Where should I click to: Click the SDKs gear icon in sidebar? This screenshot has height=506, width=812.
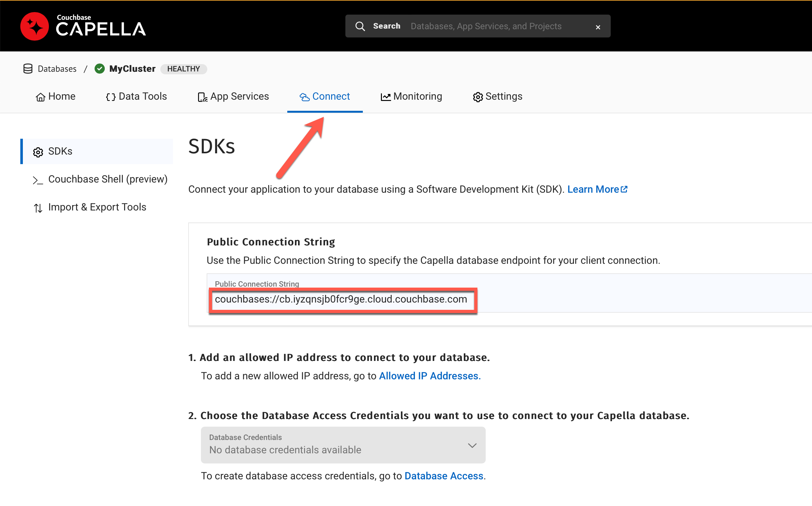[x=38, y=152]
